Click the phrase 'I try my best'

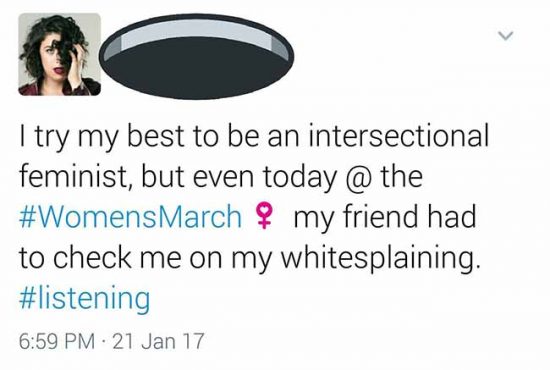pyautogui.click(x=102, y=136)
